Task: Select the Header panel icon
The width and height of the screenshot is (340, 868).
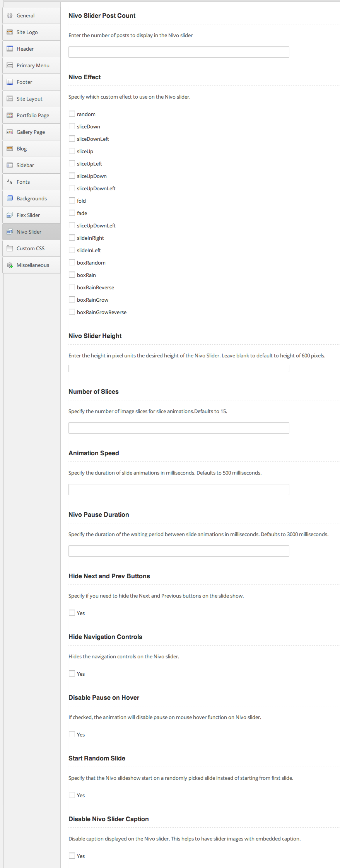Action: [x=9, y=49]
